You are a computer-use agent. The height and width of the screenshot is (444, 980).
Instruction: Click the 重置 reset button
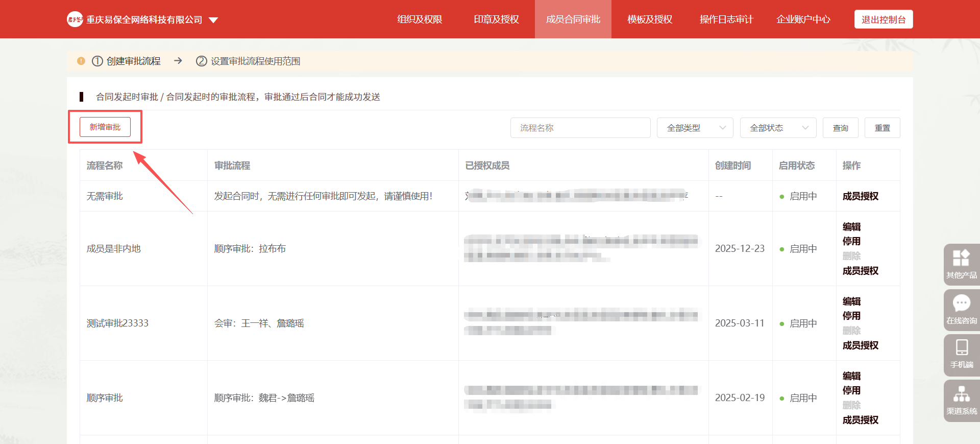pyautogui.click(x=882, y=128)
